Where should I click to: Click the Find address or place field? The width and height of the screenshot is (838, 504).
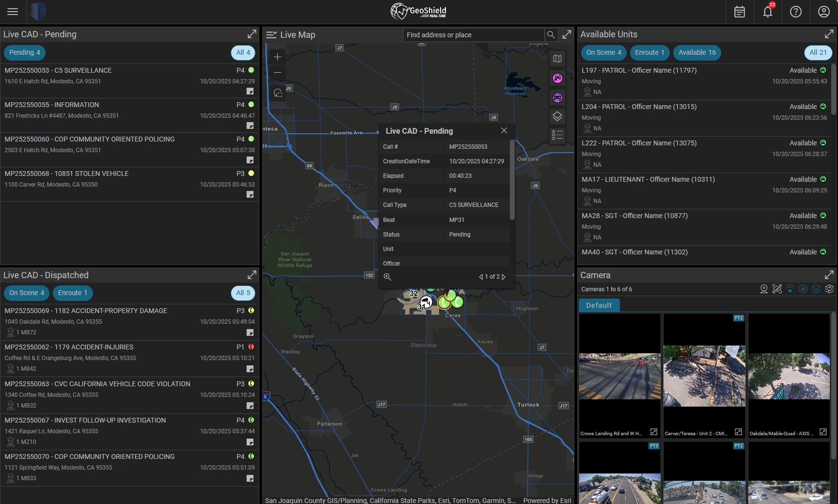tap(474, 35)
